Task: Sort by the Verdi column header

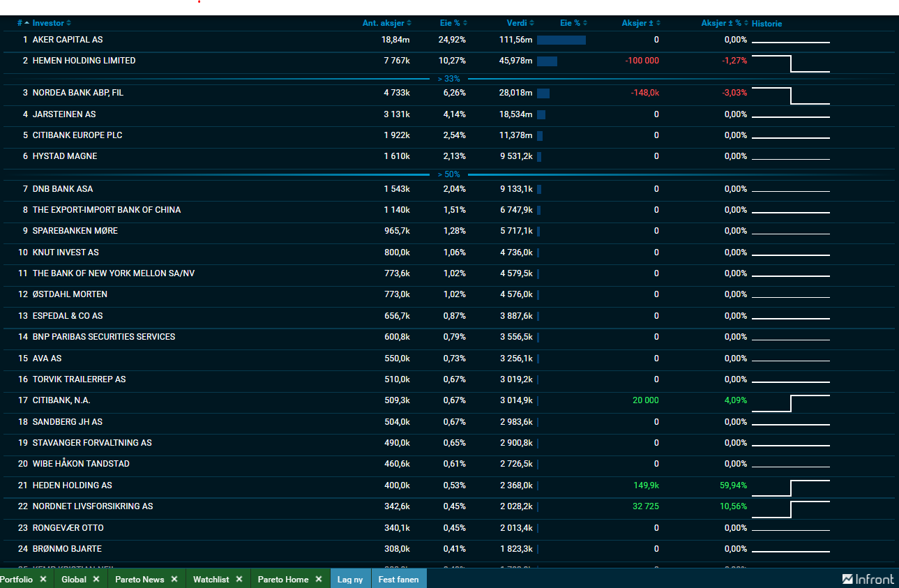Action: click(x=520, y=23)
